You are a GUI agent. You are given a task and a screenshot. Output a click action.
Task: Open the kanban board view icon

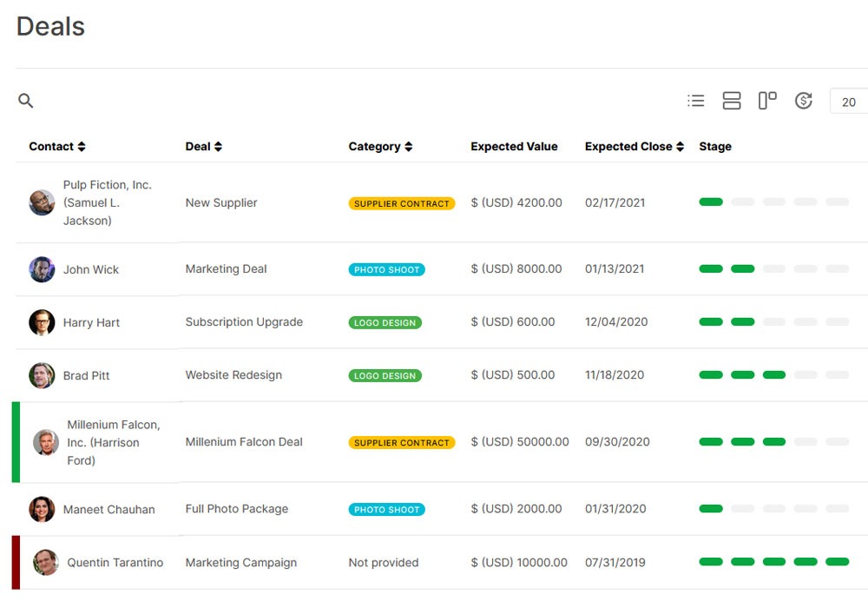tap(767, 101)
